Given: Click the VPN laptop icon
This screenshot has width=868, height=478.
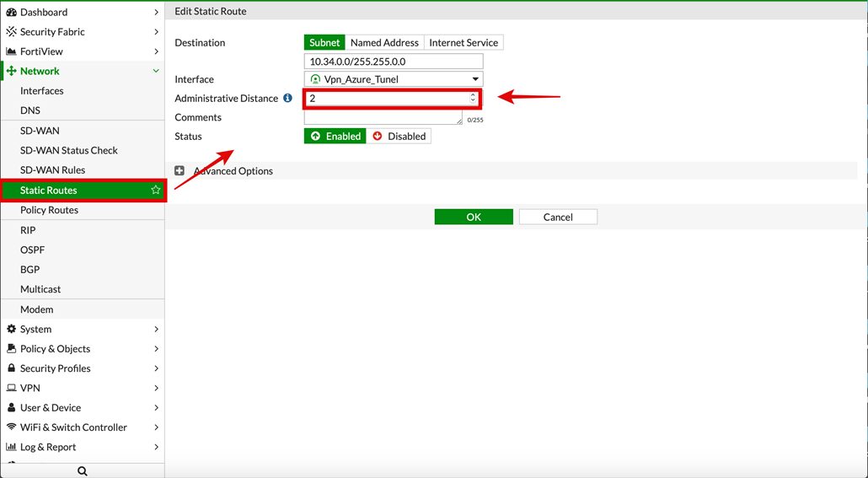Looking at the screenshot, I should coord(11,388).
